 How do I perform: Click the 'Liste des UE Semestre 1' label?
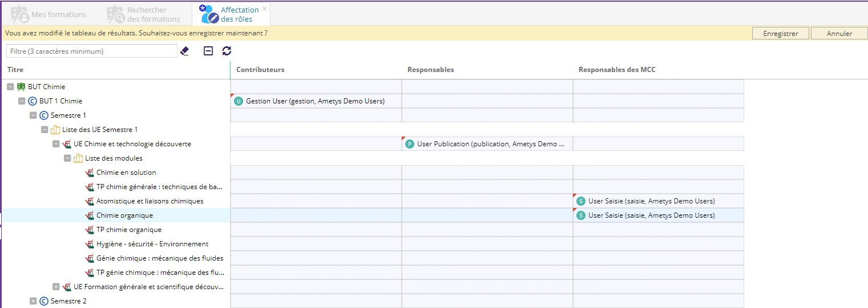tap(100, 130)
